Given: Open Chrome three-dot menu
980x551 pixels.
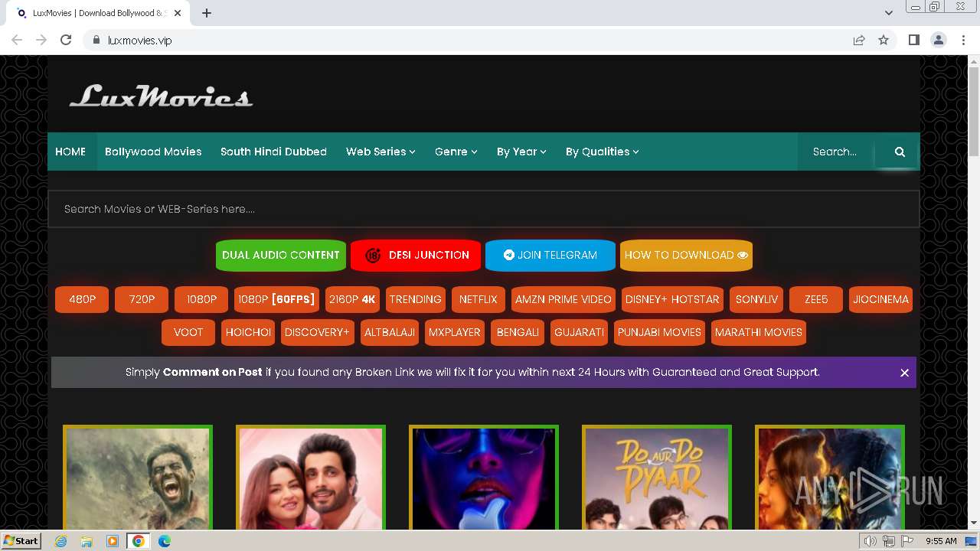Looking at the screenshot, I should 963,40.
